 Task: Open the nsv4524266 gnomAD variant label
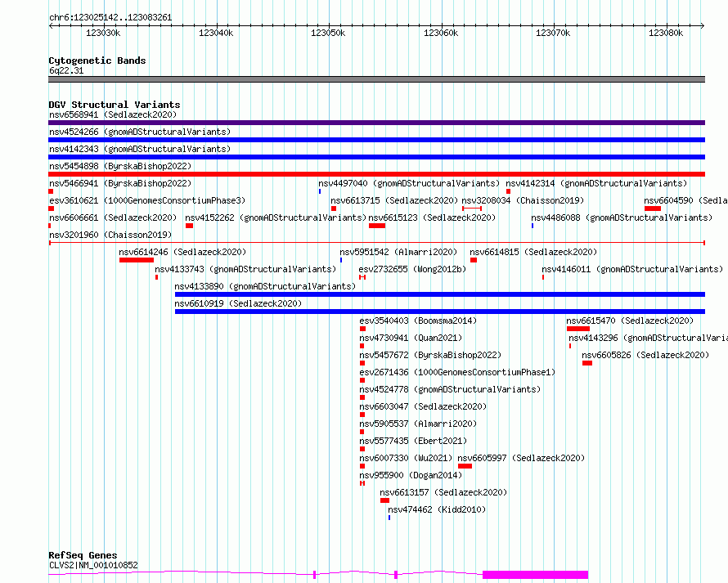(140, 132)
